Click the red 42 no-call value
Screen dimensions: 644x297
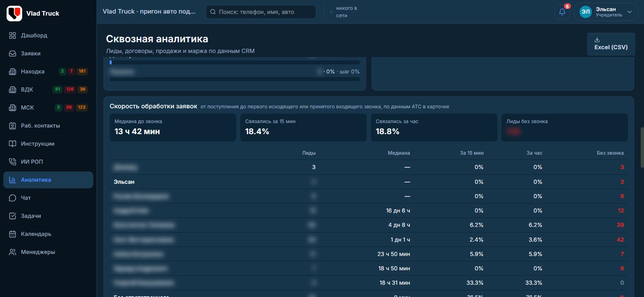620,240
